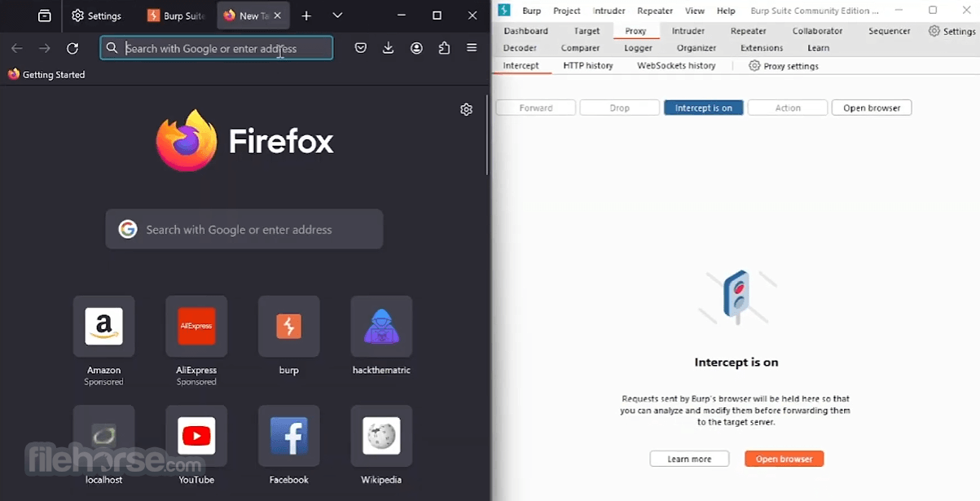Switch to the Target tab

click(x=587, y=31)
